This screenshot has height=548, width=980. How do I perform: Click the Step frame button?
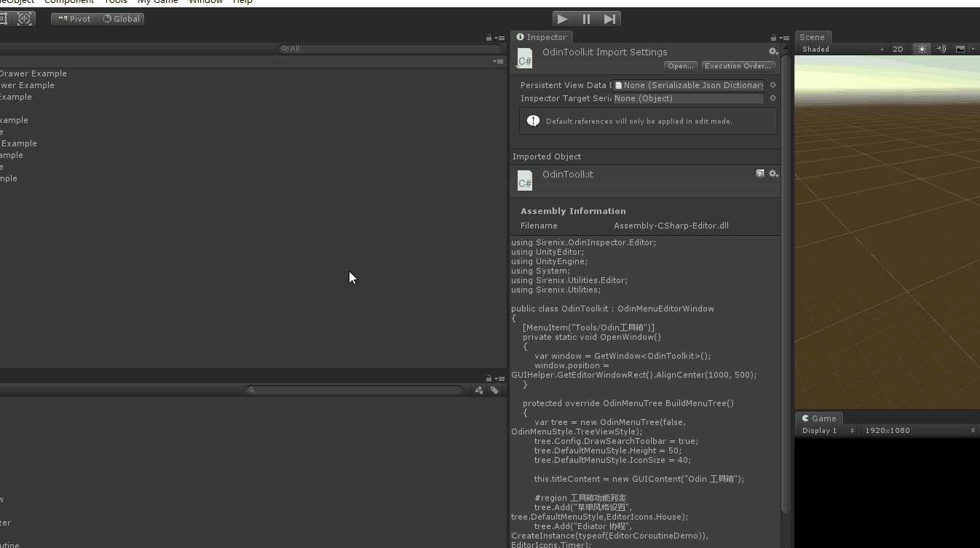tap(610, 19)
